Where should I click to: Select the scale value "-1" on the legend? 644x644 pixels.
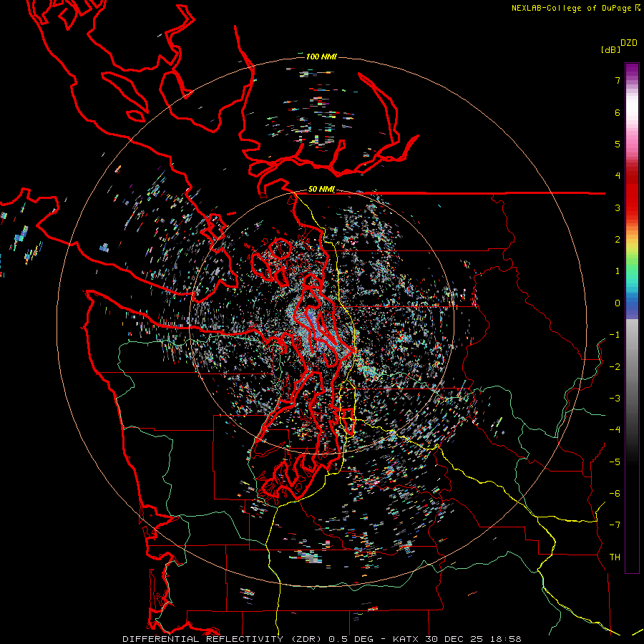(615, 335)
